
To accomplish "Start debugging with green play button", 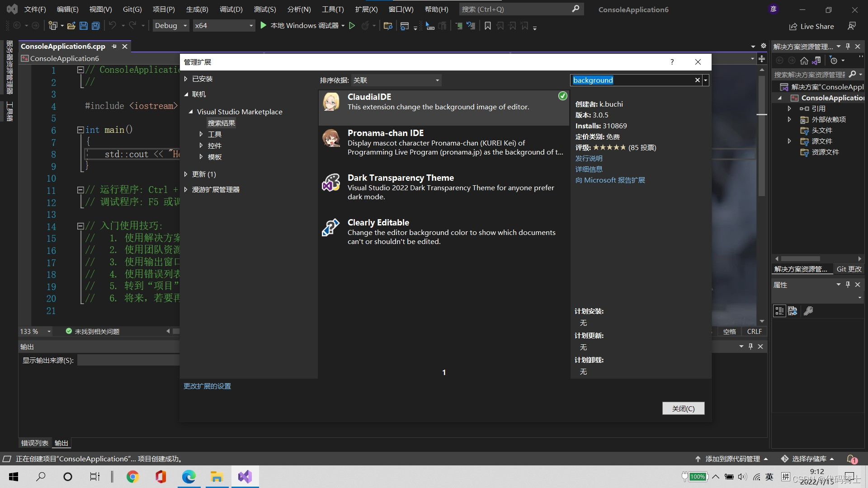I will [264, 26].
